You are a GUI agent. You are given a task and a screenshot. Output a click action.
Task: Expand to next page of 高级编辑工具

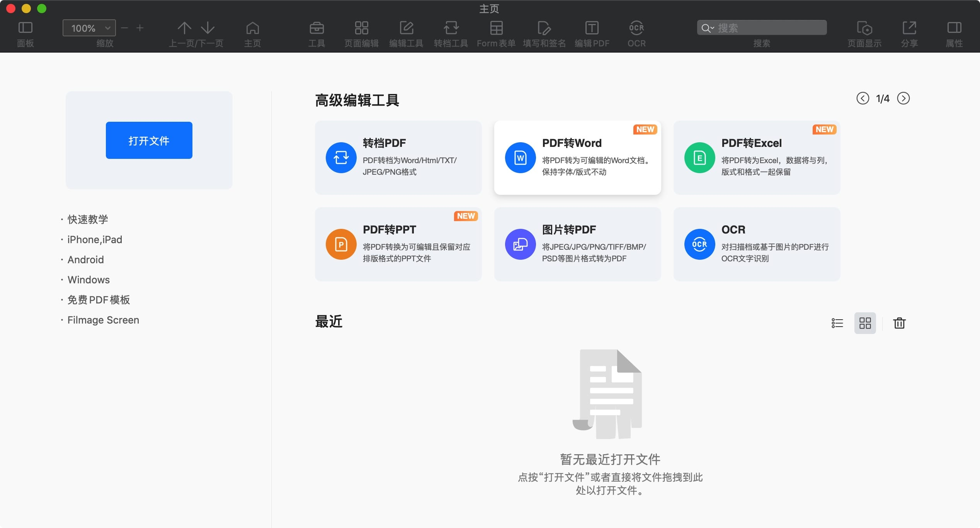(x=904, y=99)
